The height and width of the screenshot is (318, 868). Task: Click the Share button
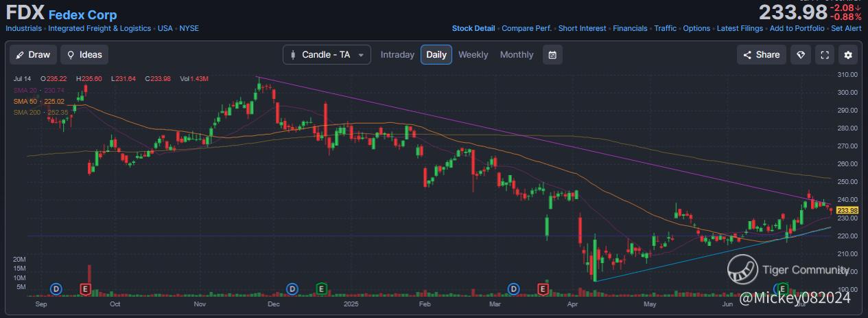[x=762, y=55]
